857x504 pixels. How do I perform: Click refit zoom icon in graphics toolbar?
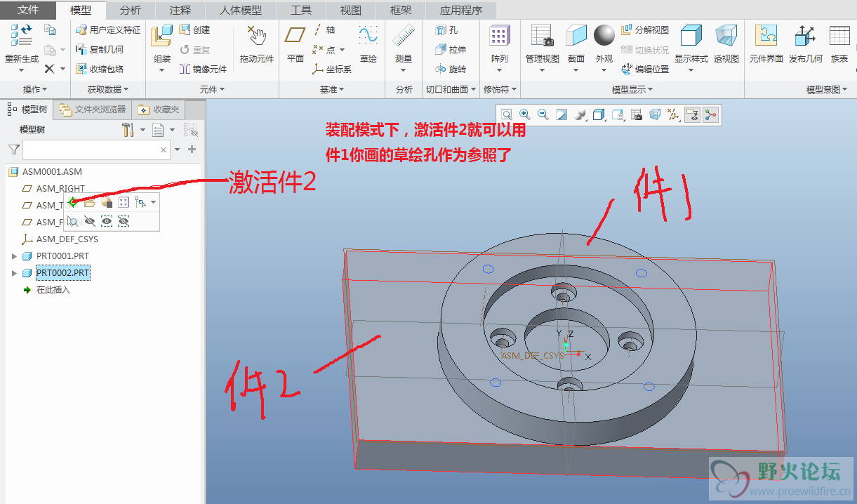506,114
